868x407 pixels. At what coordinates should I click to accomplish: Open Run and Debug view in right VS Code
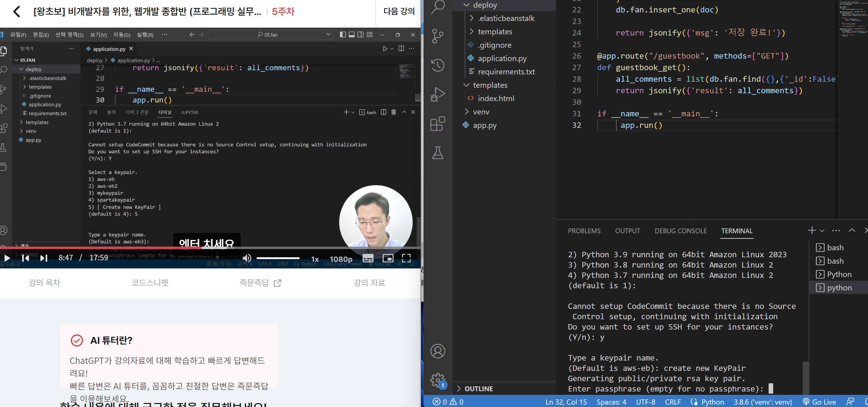(438, 94)
